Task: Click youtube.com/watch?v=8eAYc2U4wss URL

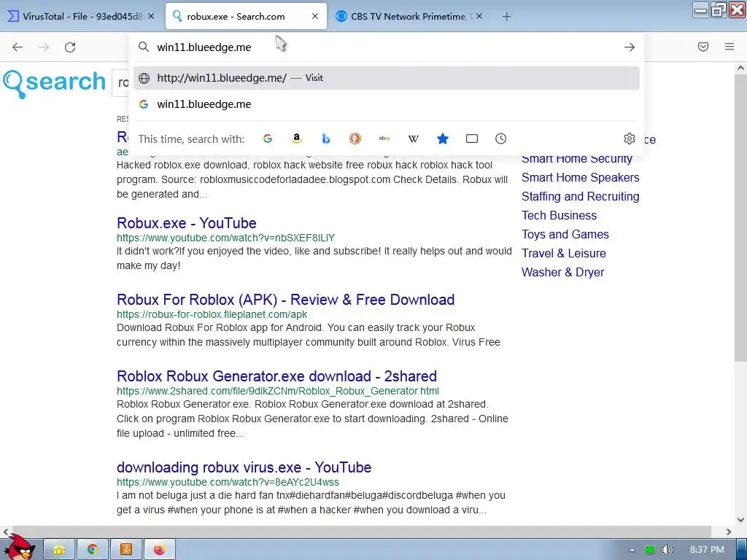Action: click(228, 482)
